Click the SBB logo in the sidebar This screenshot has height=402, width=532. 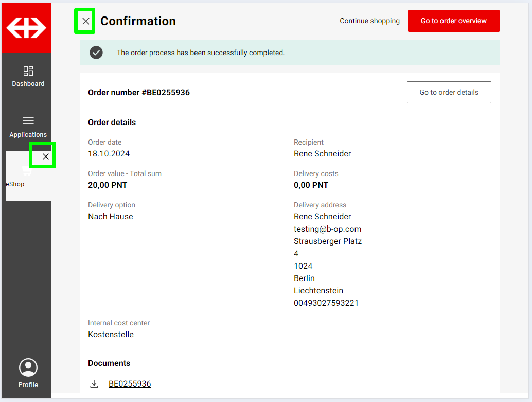pos(26,28)
